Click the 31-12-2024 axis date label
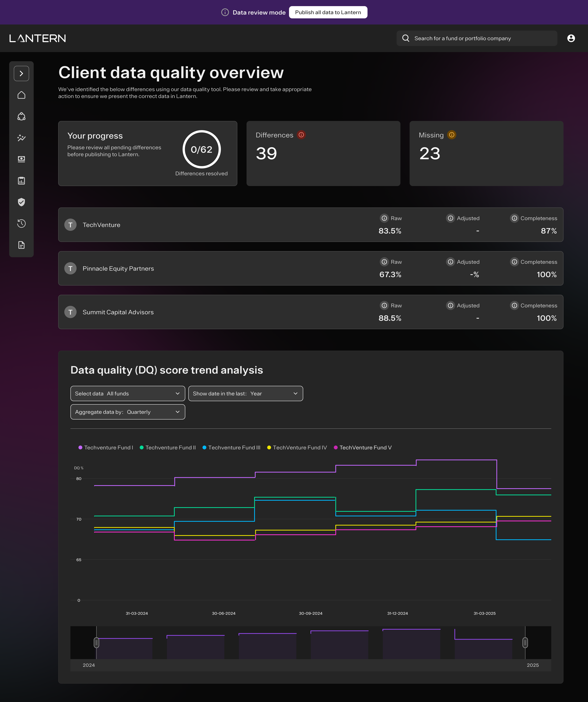The height and width of the screenshot is (702, 588). click(398, 613)
